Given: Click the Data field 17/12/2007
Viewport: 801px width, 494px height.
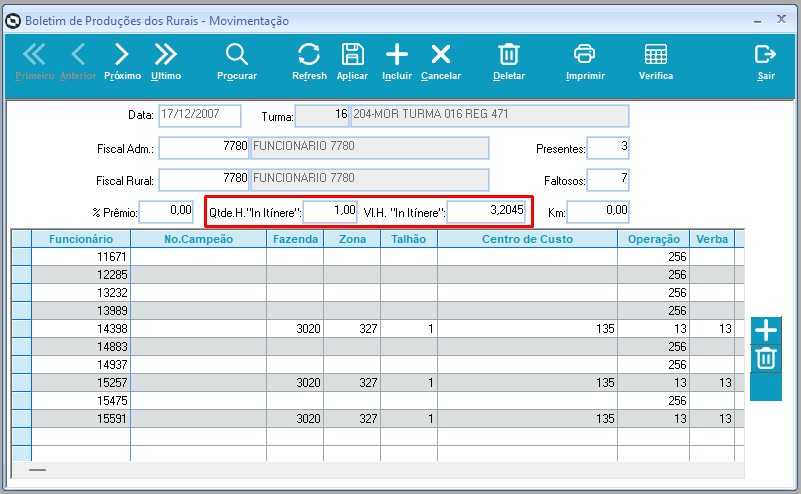Looking at the screenshot, I should [x=200, y=115].
